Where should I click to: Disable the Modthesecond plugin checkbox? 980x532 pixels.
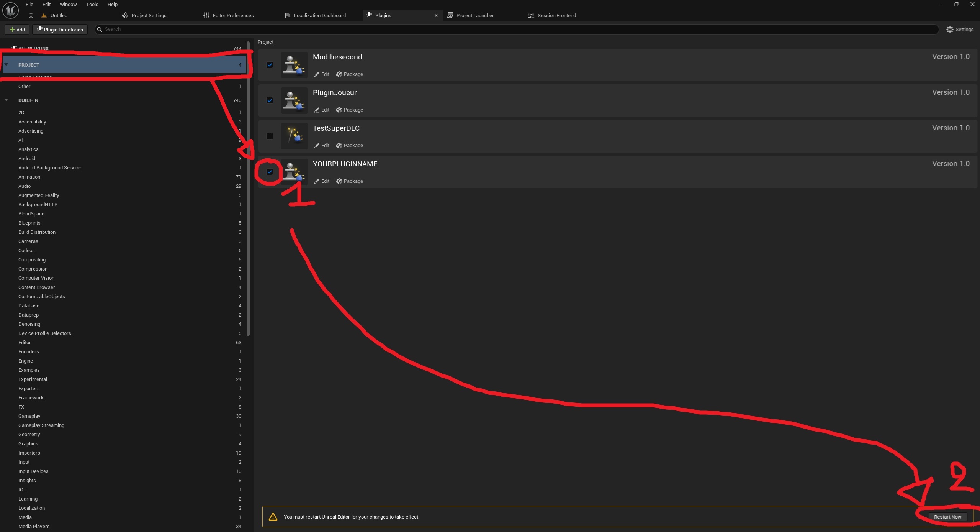[x=270, y=65]
